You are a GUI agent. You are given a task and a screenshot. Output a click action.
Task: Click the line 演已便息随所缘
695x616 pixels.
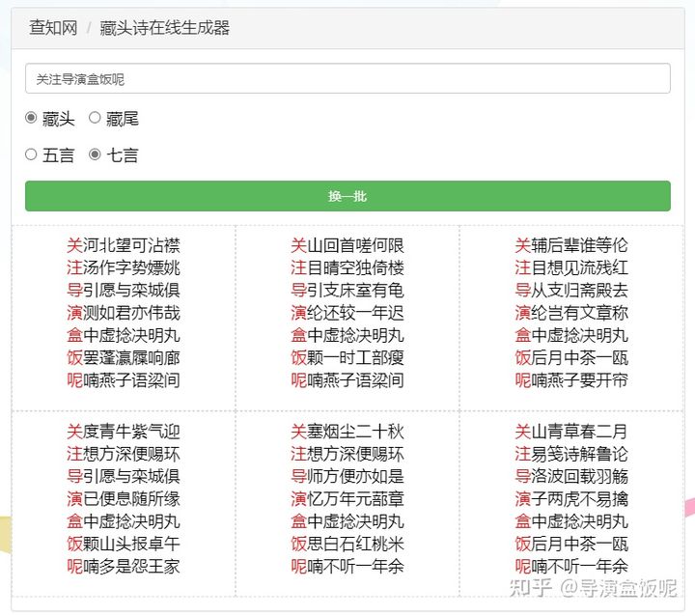pyautogui.click(x=124, y=498)
